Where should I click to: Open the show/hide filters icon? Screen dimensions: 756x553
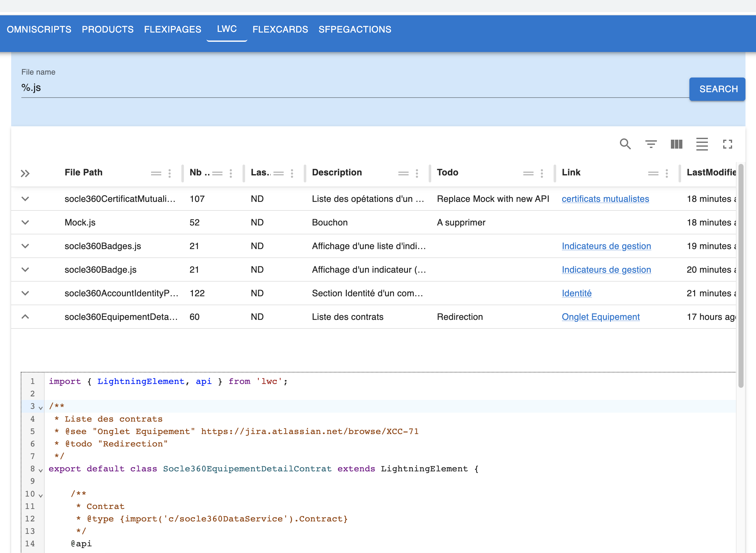[651, 144]
